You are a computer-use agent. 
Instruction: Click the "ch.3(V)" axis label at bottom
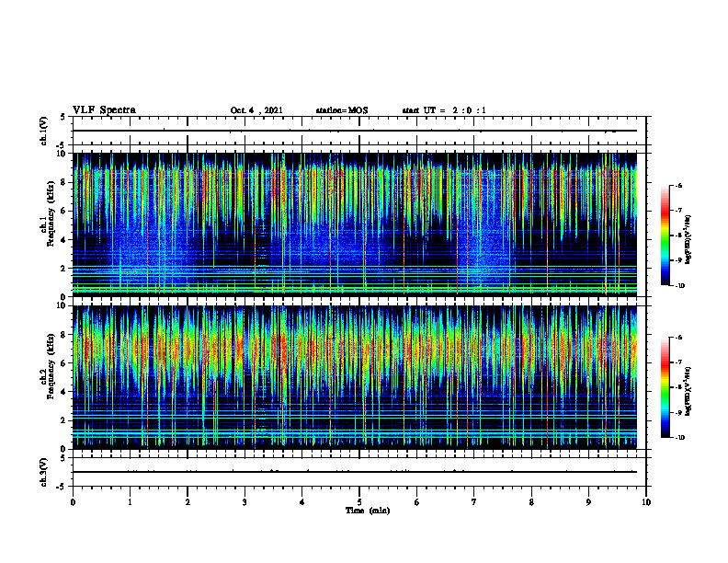(43, 472)
